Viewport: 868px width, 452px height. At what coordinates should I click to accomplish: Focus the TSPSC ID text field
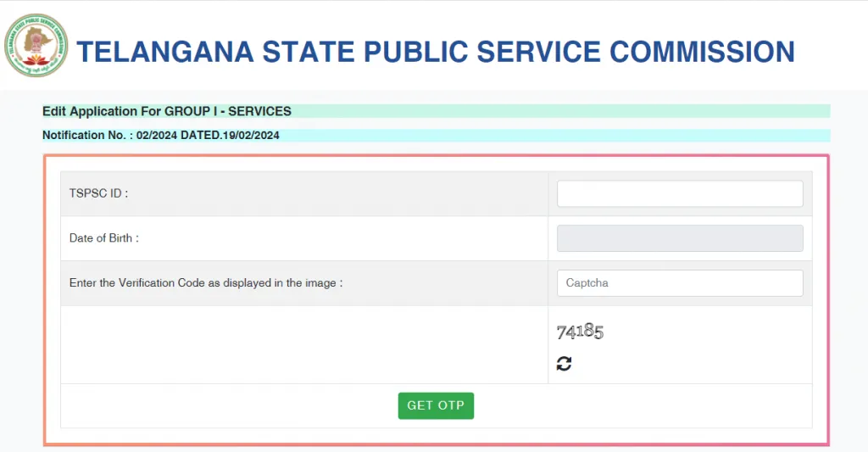click(x=680, y=193)
